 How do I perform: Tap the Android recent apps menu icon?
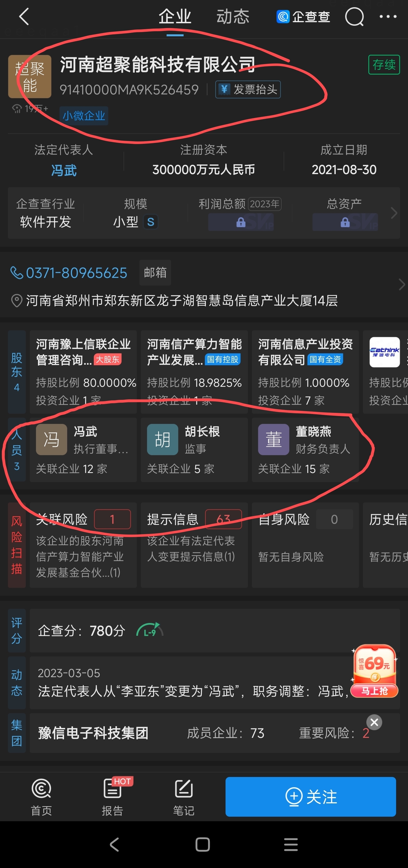[291, 844]
